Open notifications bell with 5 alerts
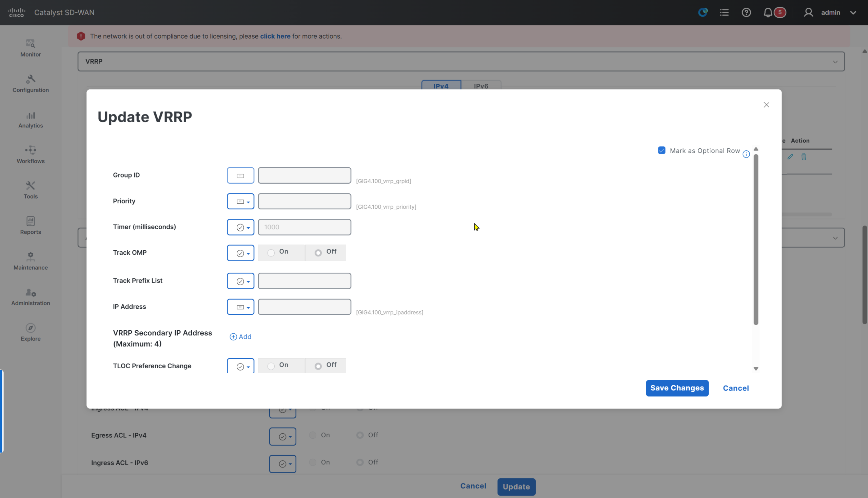 [774, 13]
